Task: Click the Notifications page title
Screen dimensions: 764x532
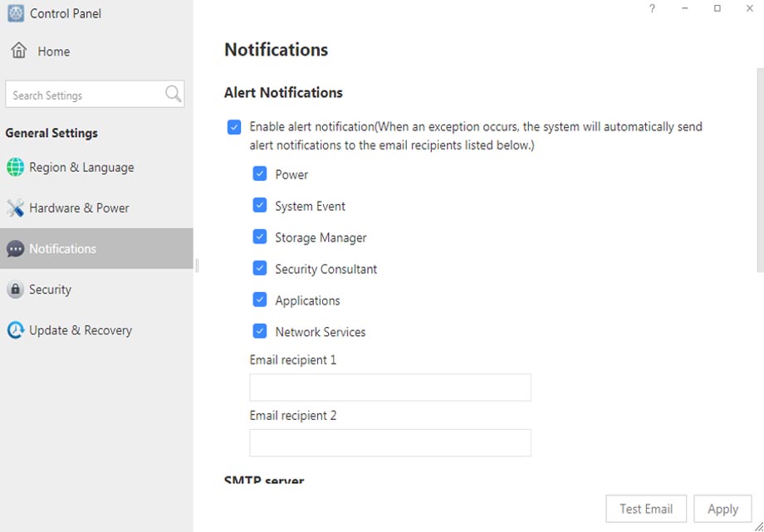Action: pyautogui.click(x=277, y=50)
